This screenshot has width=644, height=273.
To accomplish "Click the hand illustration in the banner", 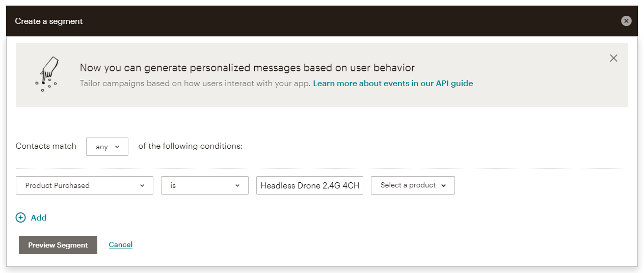I will pos(47,74).
